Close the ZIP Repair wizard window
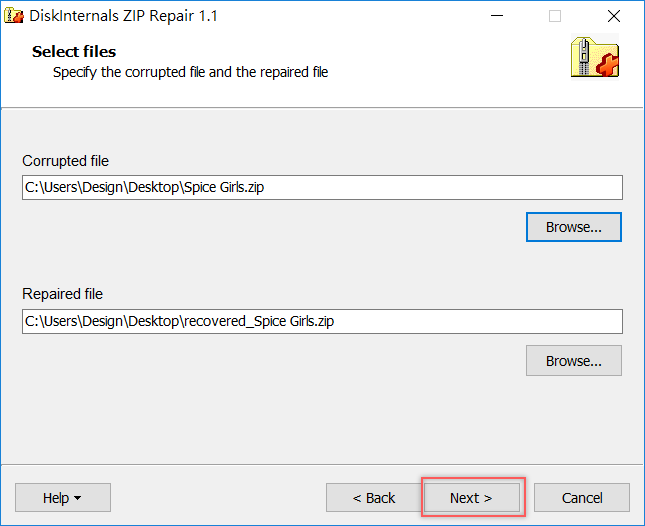This screenshot has height=526, width=645. [613, 16]
